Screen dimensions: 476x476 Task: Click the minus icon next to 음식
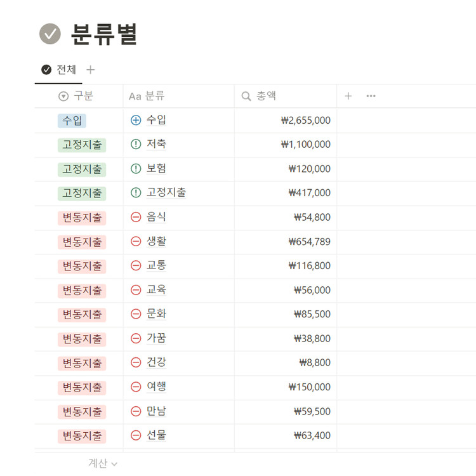click(136, 217)
